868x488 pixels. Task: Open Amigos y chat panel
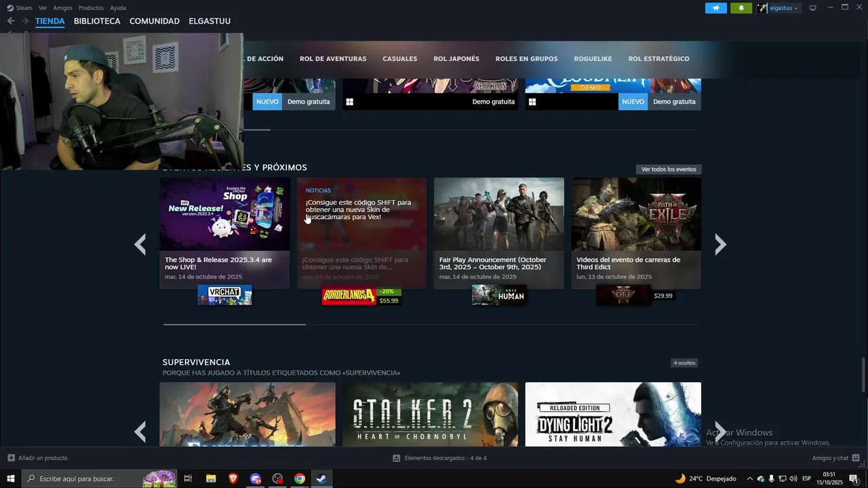[x=835, y=458]
